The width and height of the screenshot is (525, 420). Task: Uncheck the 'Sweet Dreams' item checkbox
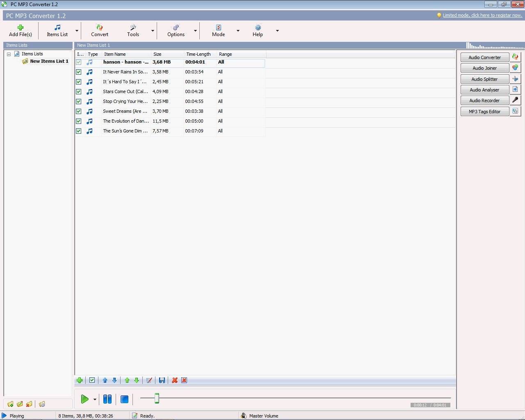point(79,111)
